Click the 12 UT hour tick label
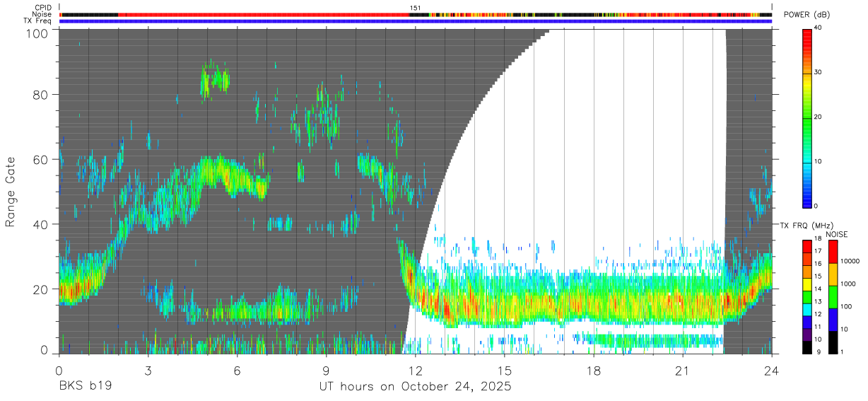Viewport: 868px width, 401px height. (415, 371)
